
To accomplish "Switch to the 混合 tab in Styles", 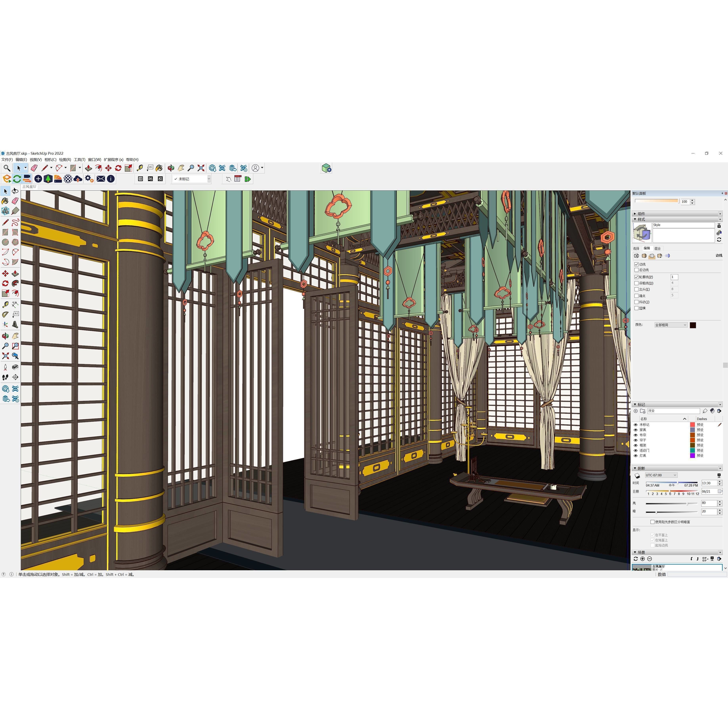I will click(657, 248).
